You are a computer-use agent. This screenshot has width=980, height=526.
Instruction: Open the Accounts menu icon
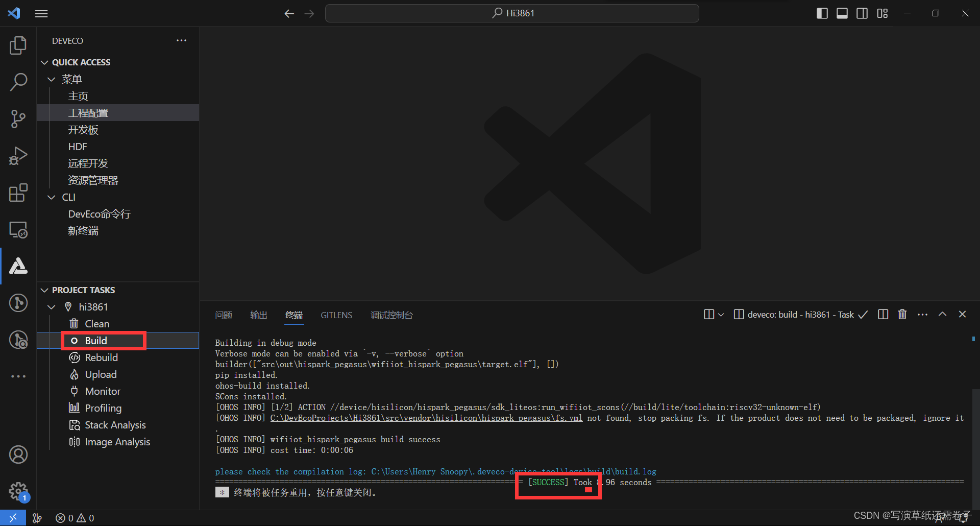coord(18,455)
